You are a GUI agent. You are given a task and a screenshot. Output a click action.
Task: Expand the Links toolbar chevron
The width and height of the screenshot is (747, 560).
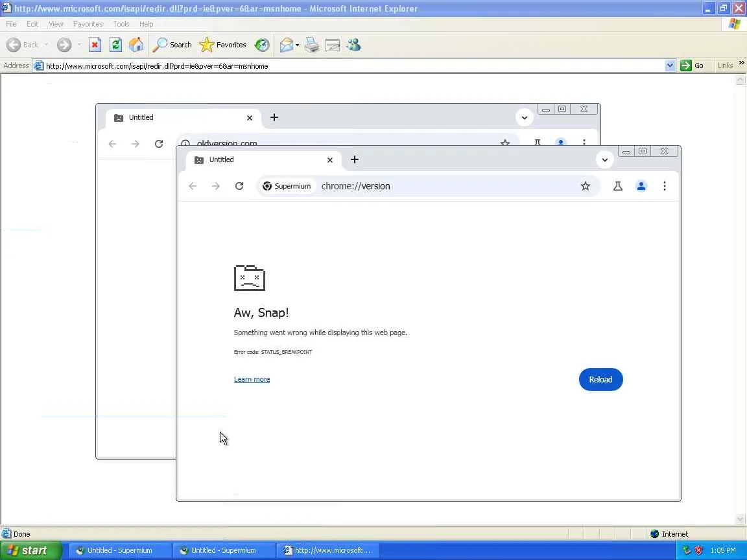(741, 63)
